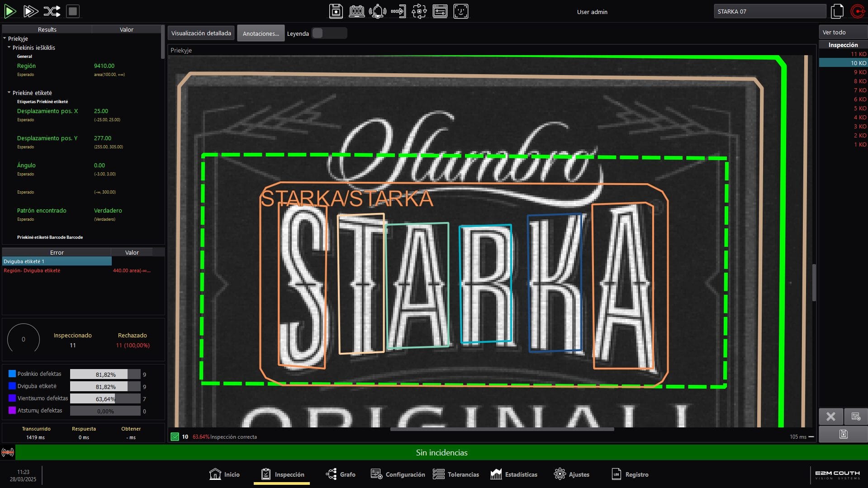Viewport: 868px width, 488px height.
Task: Collapse the Priekinė etiketė tree node
Action: pos(9,93)
